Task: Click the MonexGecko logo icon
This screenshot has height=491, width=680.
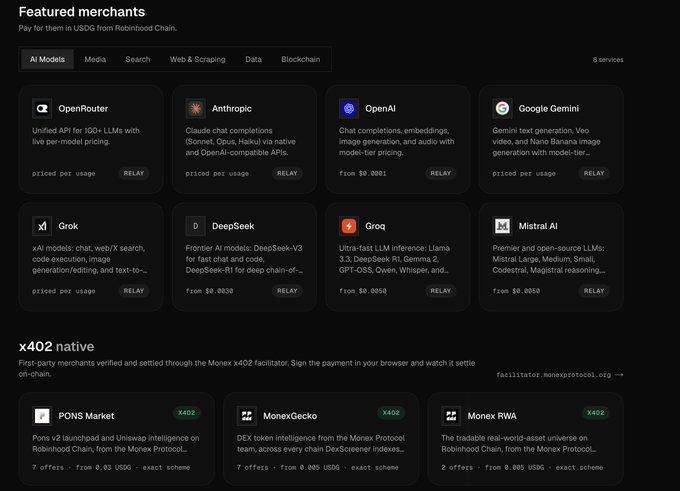Action: (247, 416)
